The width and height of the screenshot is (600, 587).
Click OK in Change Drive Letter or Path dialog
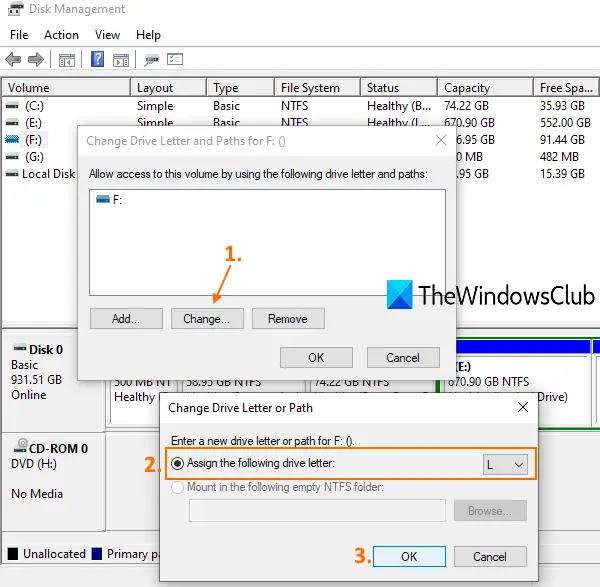409,556
